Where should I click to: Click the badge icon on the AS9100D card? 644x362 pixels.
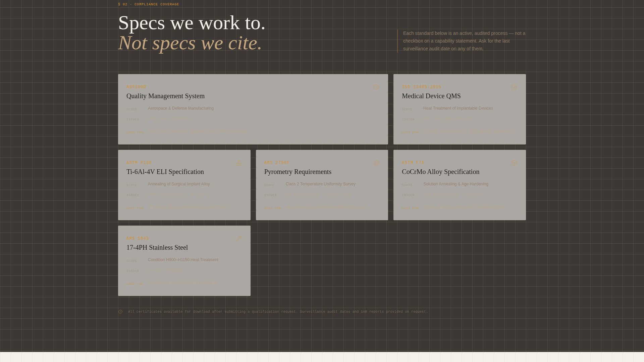tap(376, 87)
